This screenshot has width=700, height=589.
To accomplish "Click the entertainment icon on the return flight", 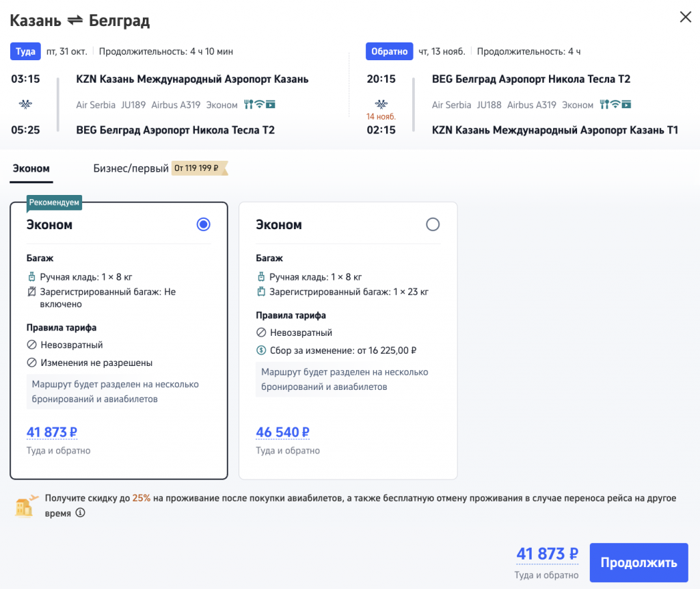I will [626, 105].
